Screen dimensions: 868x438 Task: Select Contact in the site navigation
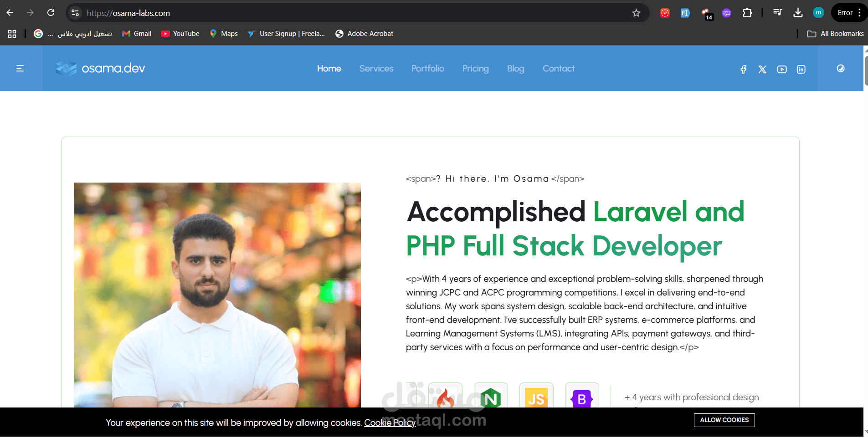pos(559,68)
